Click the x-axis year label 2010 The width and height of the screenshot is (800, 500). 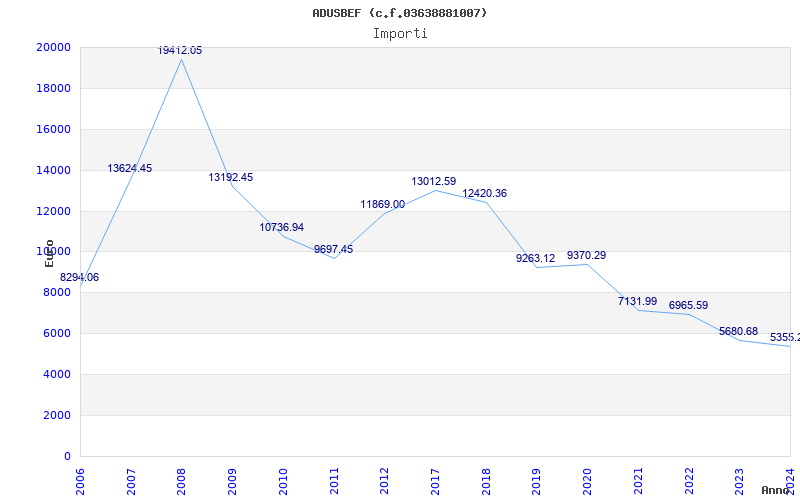click(x=283, y=481)
